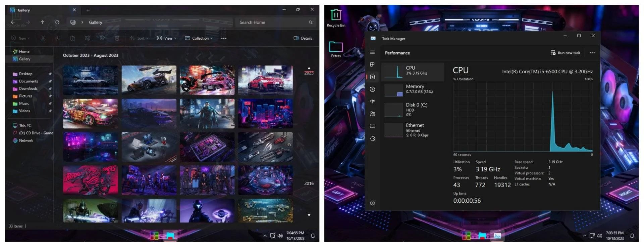644x247 pixels.
Task: Open Task Manager settings gear
Action: click(x=372, y=203)
